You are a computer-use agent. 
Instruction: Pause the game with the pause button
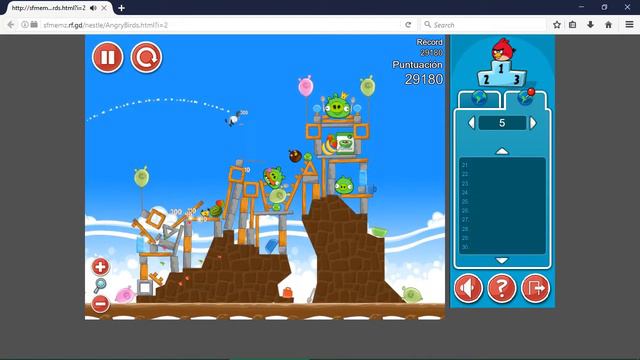(x=108, y=58)
